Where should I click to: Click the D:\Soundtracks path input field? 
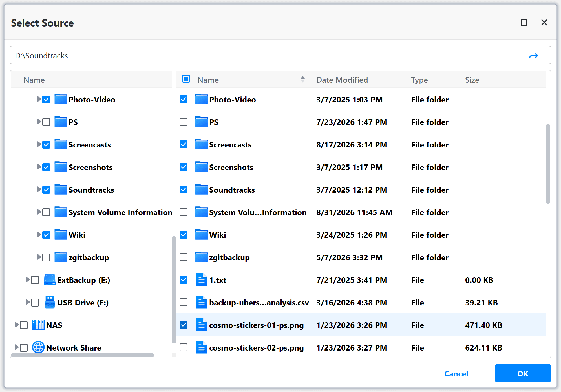pyautogui.click(x=280, y=55)
